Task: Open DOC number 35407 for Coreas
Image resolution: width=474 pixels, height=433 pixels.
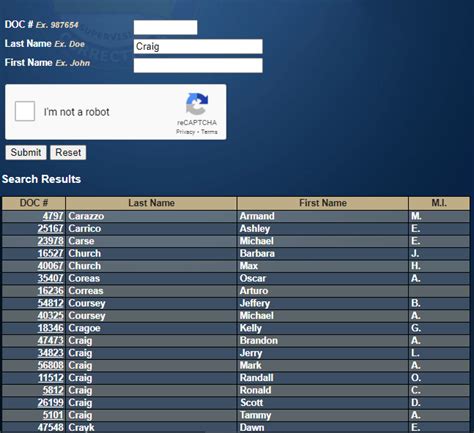Action: (50, 278)
